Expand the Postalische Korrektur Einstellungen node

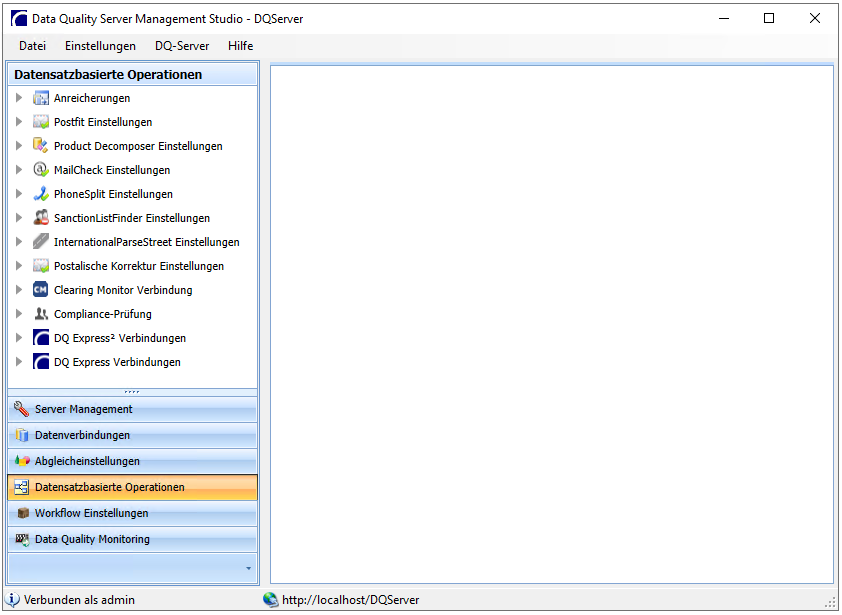pos(19,266)
